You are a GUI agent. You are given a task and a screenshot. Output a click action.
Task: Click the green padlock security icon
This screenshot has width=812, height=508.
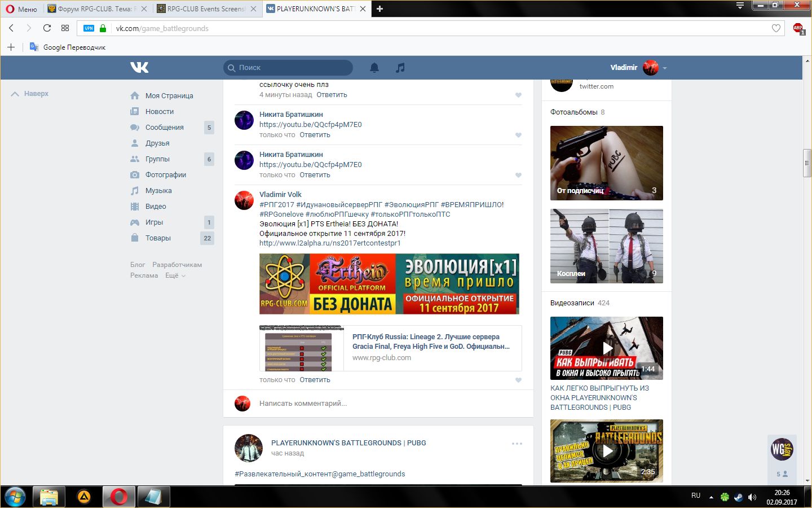[103, 28]
